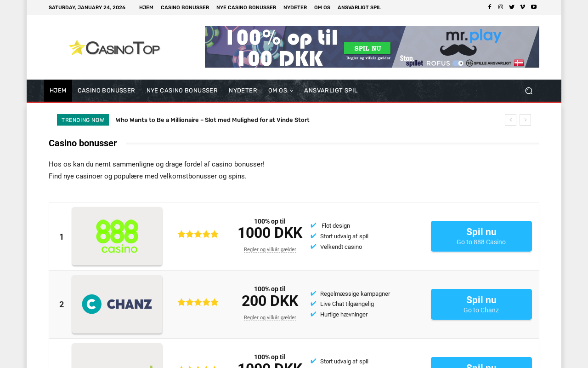Click Spil nu for 888 Casino
This screenshot has width=588, height=368.
click(481, 236)
